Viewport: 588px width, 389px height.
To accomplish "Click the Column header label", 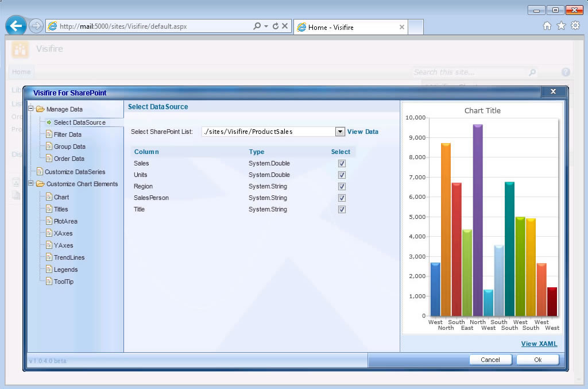I will (x=146, y=152).
